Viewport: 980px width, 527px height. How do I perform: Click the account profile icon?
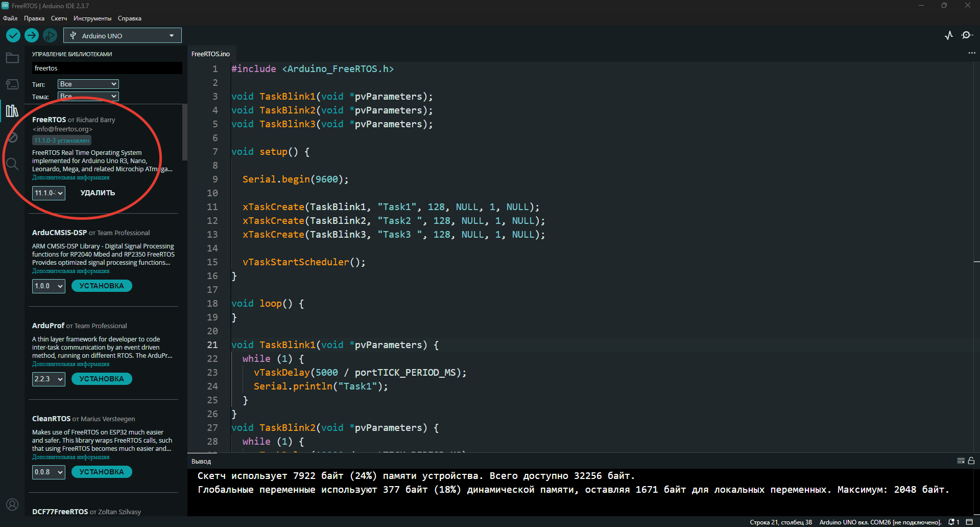[12, 505]
